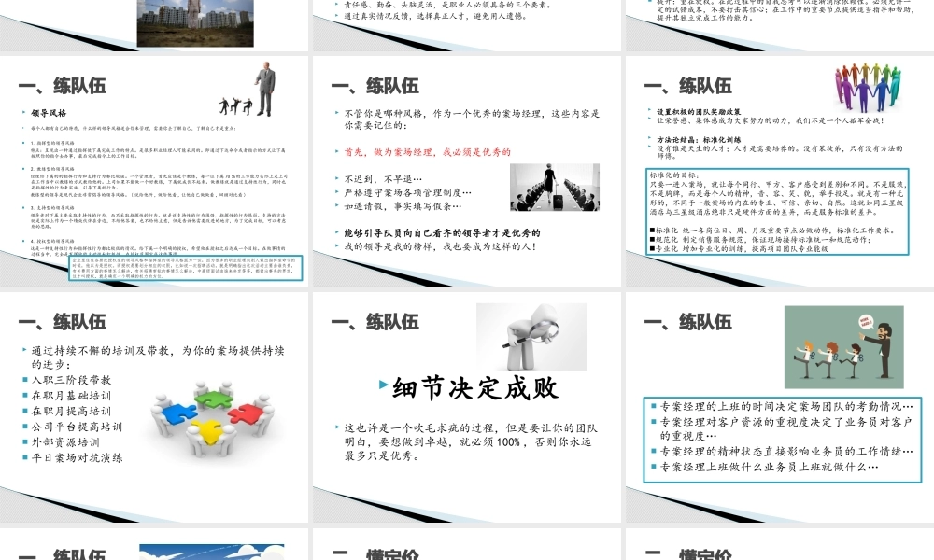This screenshot has height=560, width=934.
Task: Click the bullet 平日案场对抗演练
Action: [77, 457]
